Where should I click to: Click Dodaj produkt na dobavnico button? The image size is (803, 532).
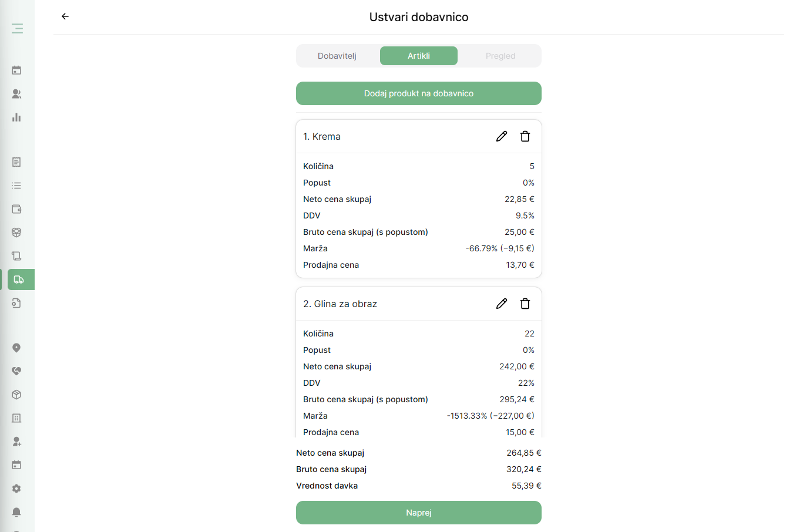[419, 93]
